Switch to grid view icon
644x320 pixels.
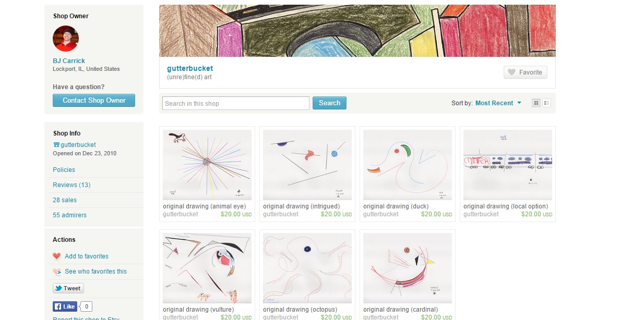click(x=536, y=103)
